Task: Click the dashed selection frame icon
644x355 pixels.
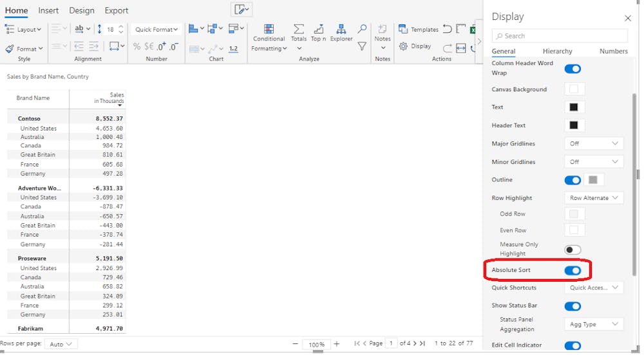Action: tap(461, 29)
